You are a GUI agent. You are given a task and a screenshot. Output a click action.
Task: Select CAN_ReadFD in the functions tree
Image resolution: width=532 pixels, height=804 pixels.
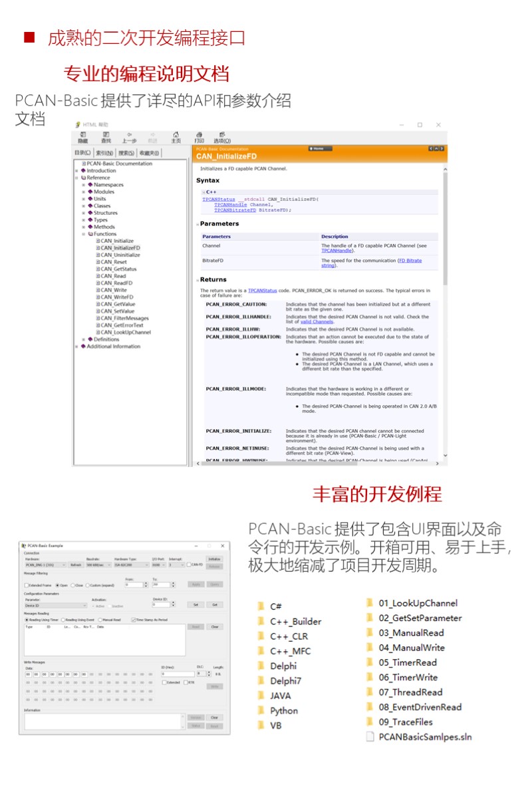point(116,283)
